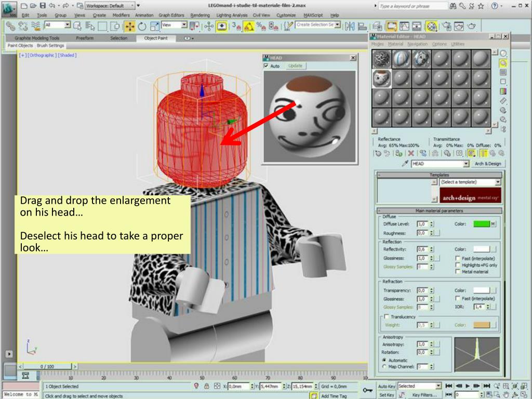532x399 pixels.
Task: Open the Modifiers menu
Action: pos(121,15)
